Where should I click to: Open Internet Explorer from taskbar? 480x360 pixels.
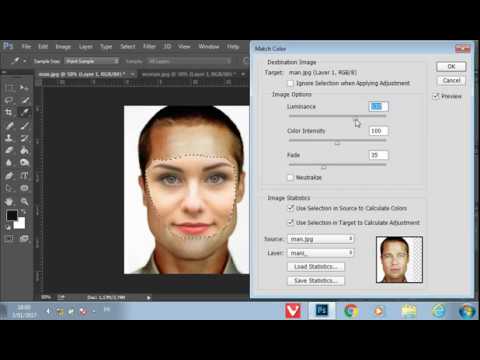pos(438,311)
